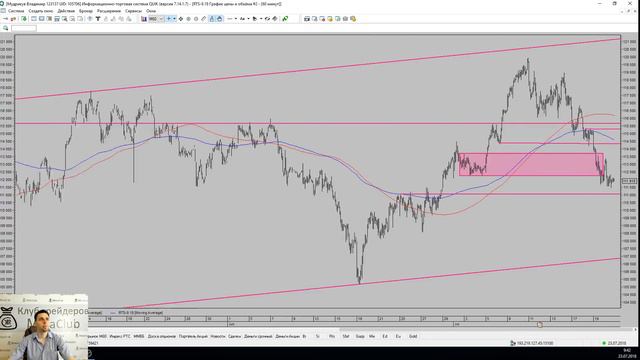Screen dimensions: 640x360
Task: Switch to the Портфель Акций tab
Action: (x=193, y=336)
